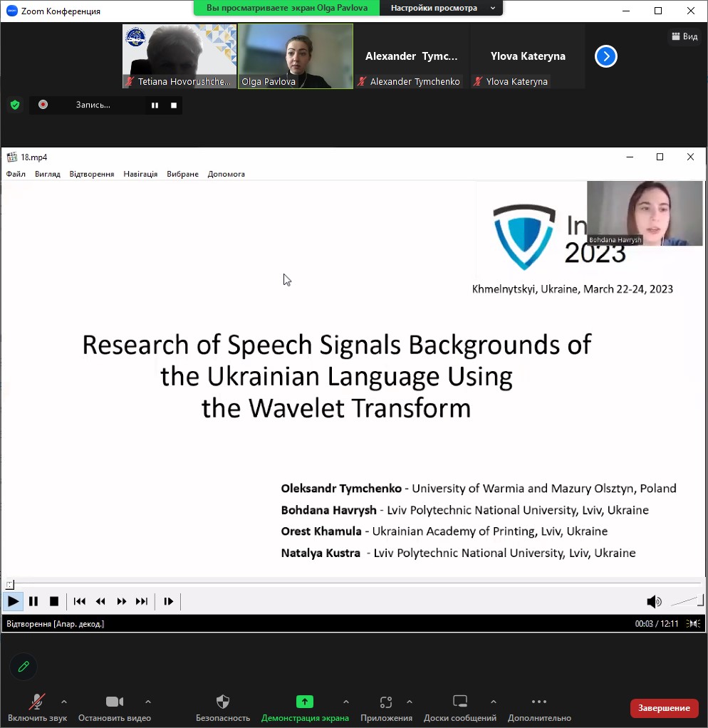This screenshot has width=708, height=728.
Task: Expand screen share options arrow
Action: (x=346, y=701)
